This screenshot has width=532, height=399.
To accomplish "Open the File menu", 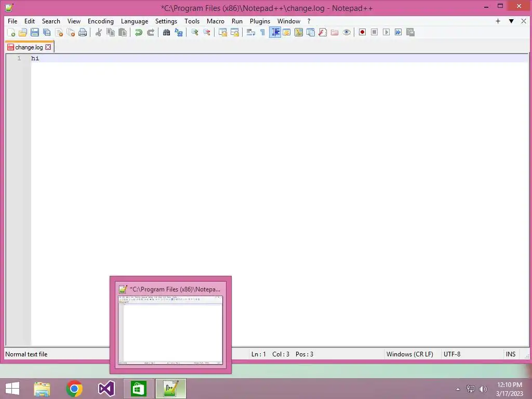I will click(12, 21).
